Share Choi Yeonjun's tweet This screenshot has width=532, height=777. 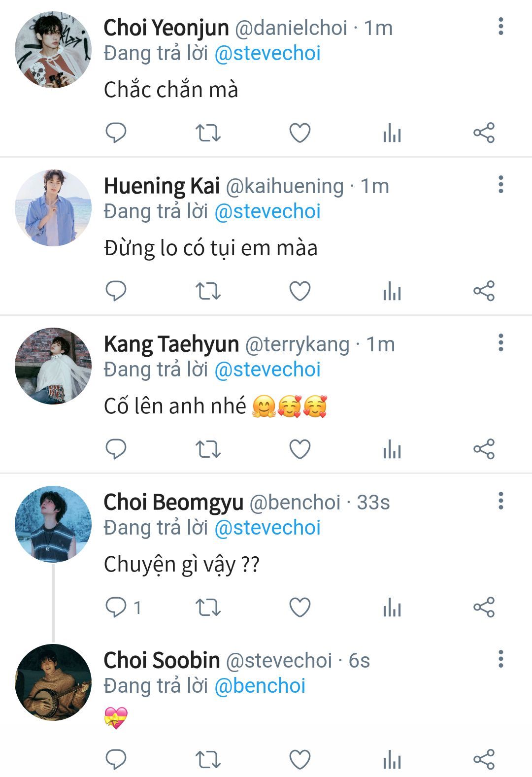pyautogui.click(x=484, y=133)
